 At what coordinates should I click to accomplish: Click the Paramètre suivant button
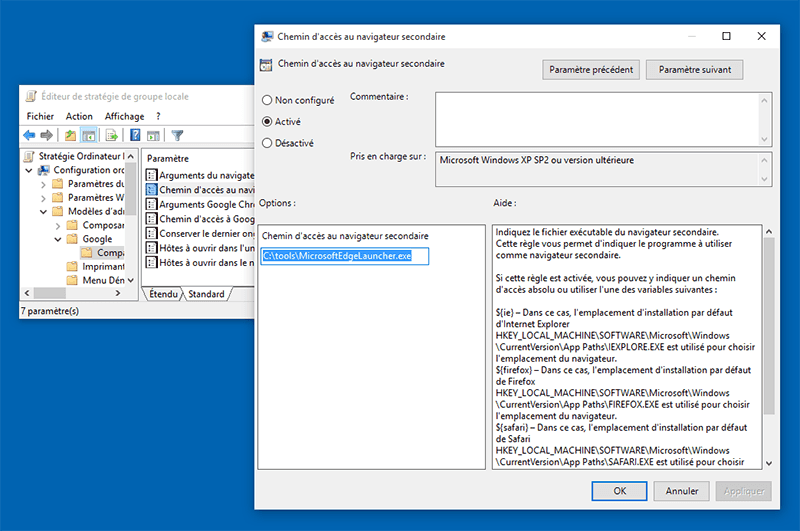click(694, 70)
